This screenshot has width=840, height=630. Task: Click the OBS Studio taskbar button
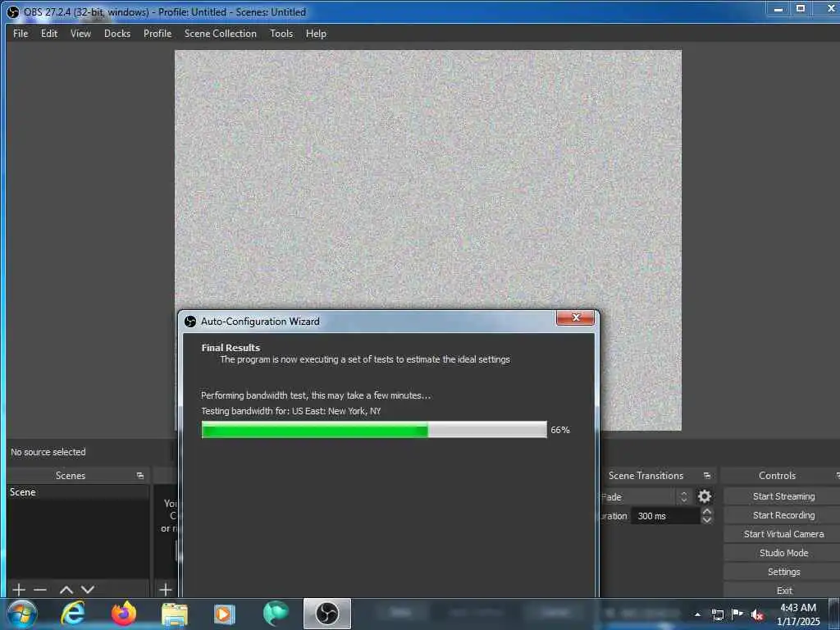pyautogui.click(x=326, y=614)
